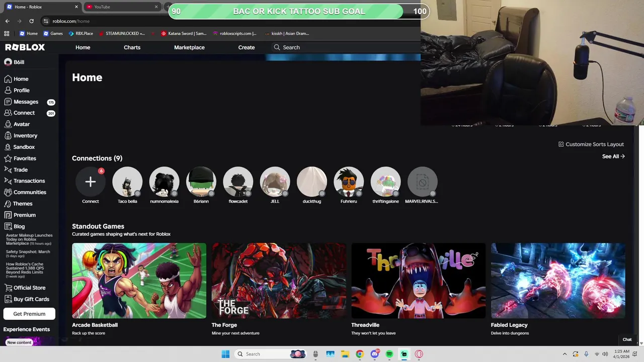Open the browser apps grid icon
This screenshot has height=362, width=644.
[x=7, y=34]
